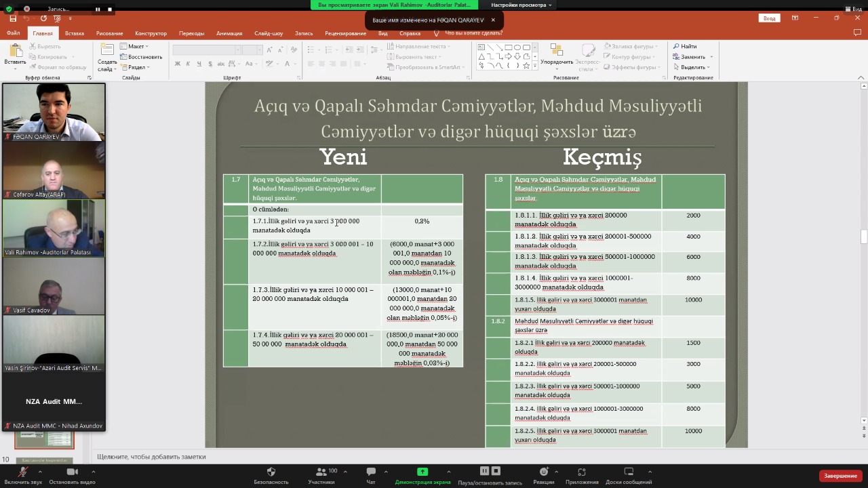Open the Слайд-шоу ribbon tab
Screen dimensions: 868x488
pyautogui.click(x=269, y=33)
